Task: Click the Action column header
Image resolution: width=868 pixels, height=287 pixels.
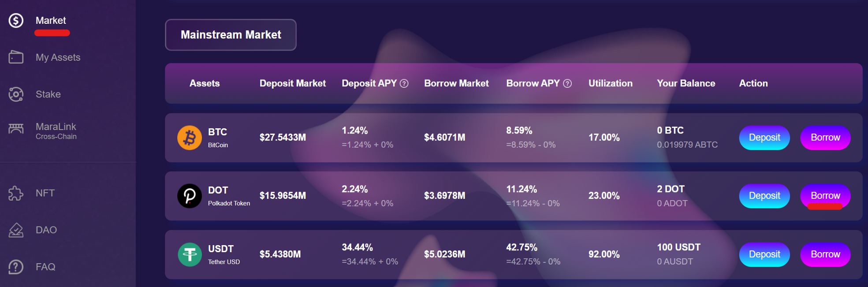Action: 753,83
